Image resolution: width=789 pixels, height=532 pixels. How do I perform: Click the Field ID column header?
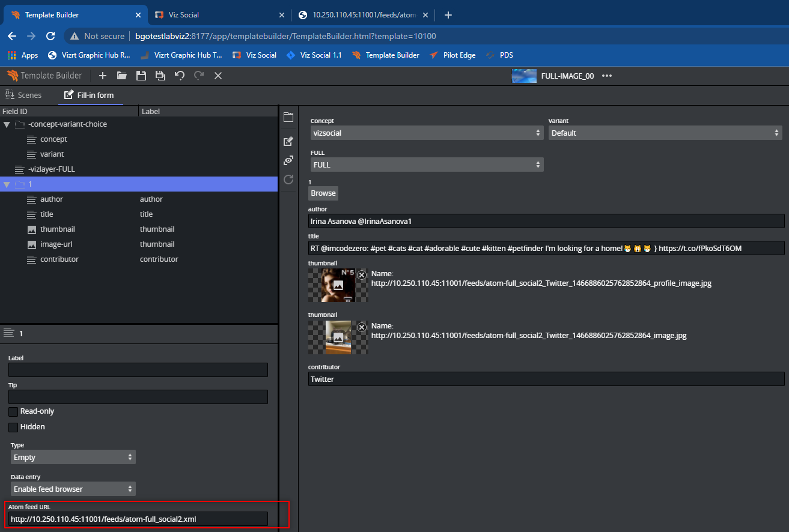[x=69, y=111]
